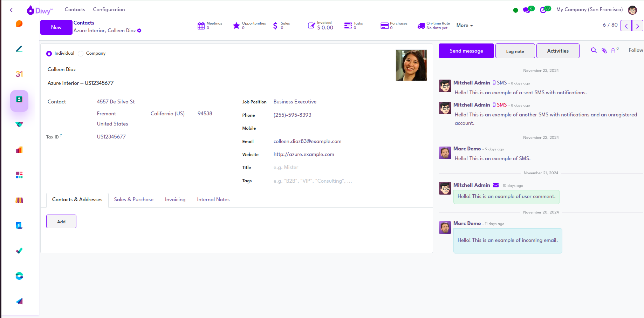Click the Send message button
The height and width of the screenshot is (318, 644).
tap(466, 51)
